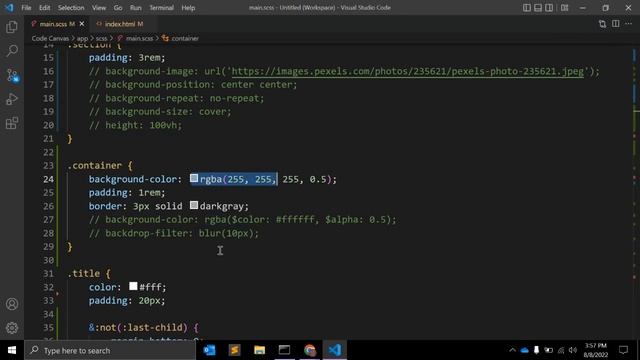Open the Customize Layout icon
The width and height of the screenshot is (640, 360).
tap(564, 8)
